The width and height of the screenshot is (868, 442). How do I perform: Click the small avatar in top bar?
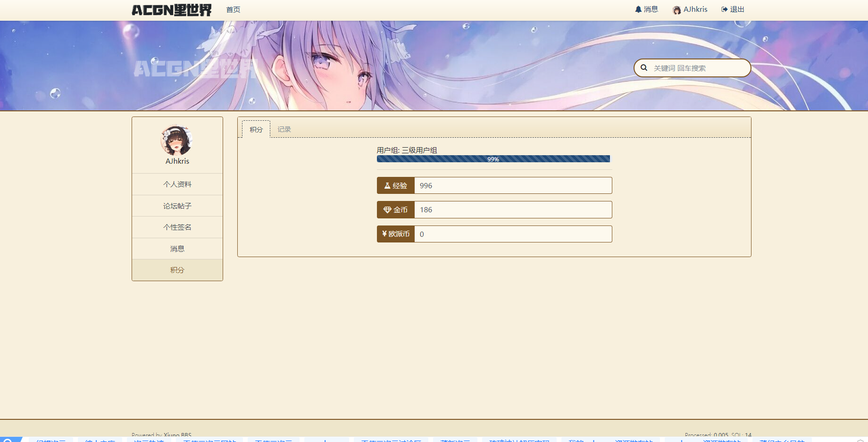[677, 10]
